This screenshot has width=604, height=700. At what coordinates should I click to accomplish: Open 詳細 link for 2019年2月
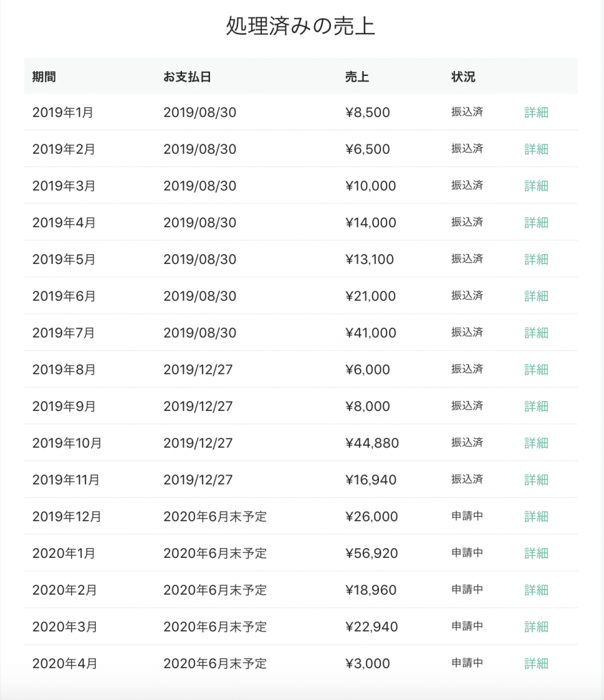[x=536, y=149]
